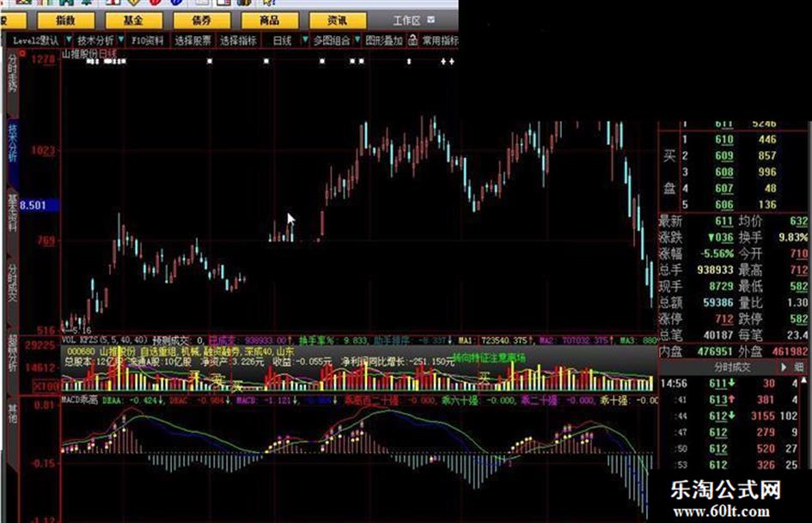Switch to 技术分析 side tab

pyautogui.click(x=12, y=143)
